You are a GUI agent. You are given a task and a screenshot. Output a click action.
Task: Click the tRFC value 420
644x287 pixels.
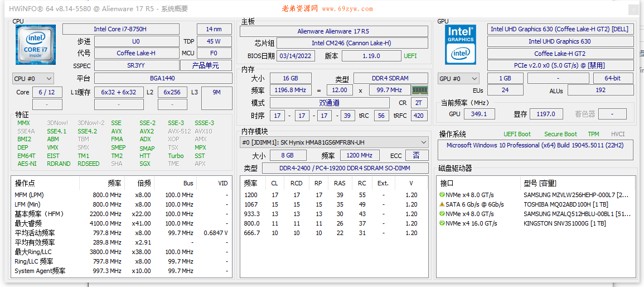(x=419, y=116)
